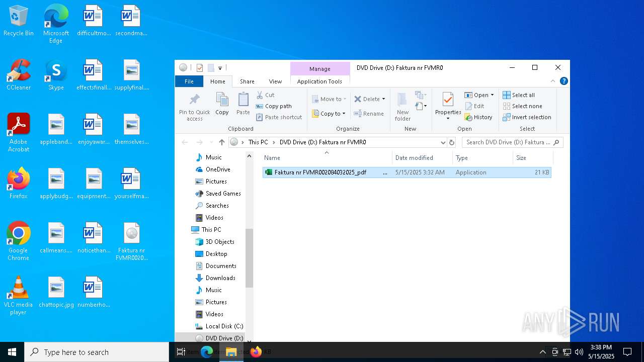The width and height of the screenshot is (644, 362).
Task: Open CCleaner desktop shortcut
Action: tap(19, 75)
